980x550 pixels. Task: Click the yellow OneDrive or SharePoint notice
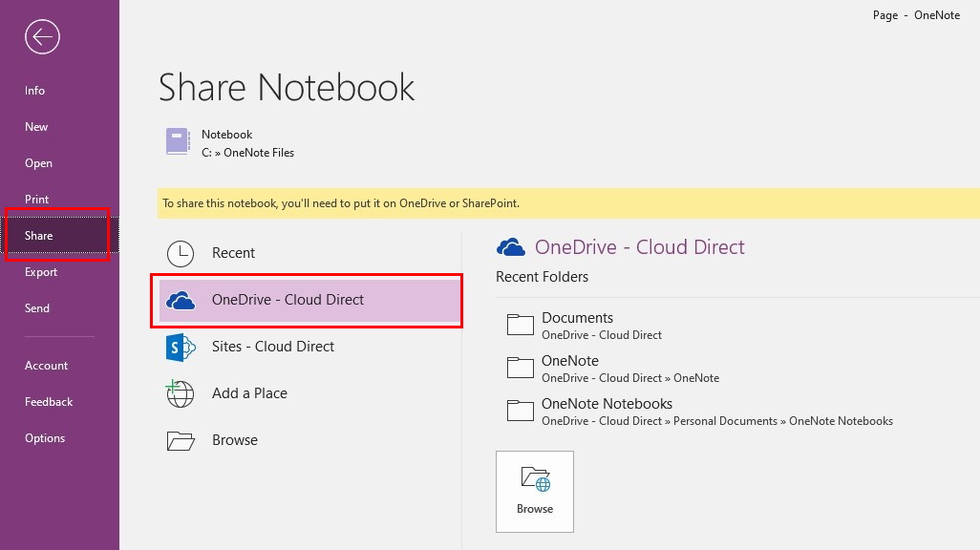click(x=568, y=203)
